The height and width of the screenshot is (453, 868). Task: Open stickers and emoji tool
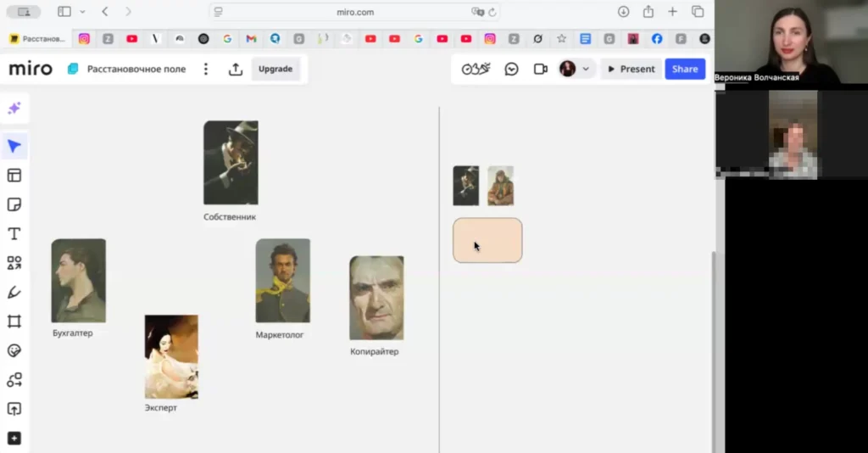point(14,350)
